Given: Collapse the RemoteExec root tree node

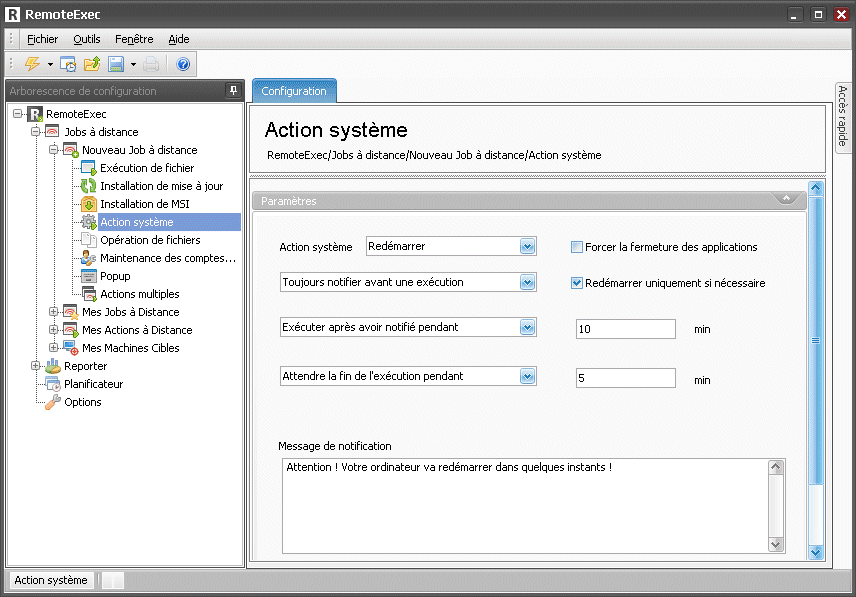Looking at the screenshot, I should [x=18, y=114].
